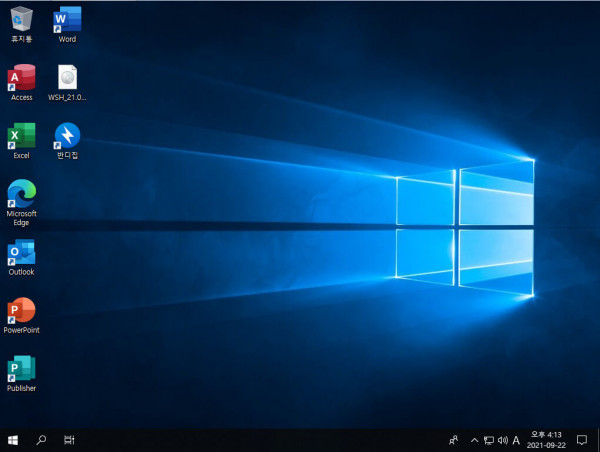Switch input language indicator A
Screen dimensions: 600x452
(x=516, y=440)
